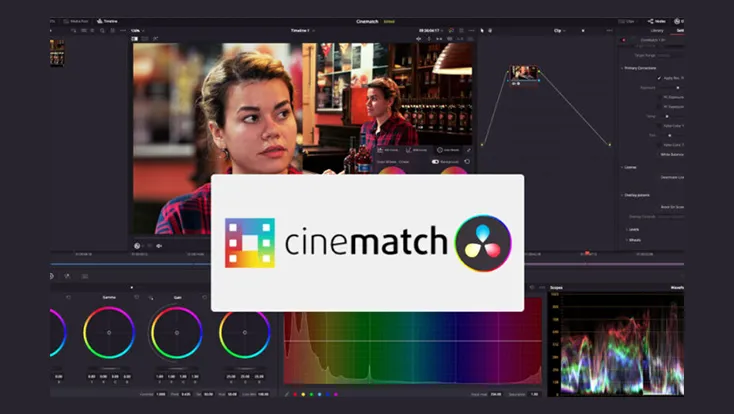This screenshot has height=414, width=734.
Task: Select the green hue dot below curve
Action: tap(311, 394)
